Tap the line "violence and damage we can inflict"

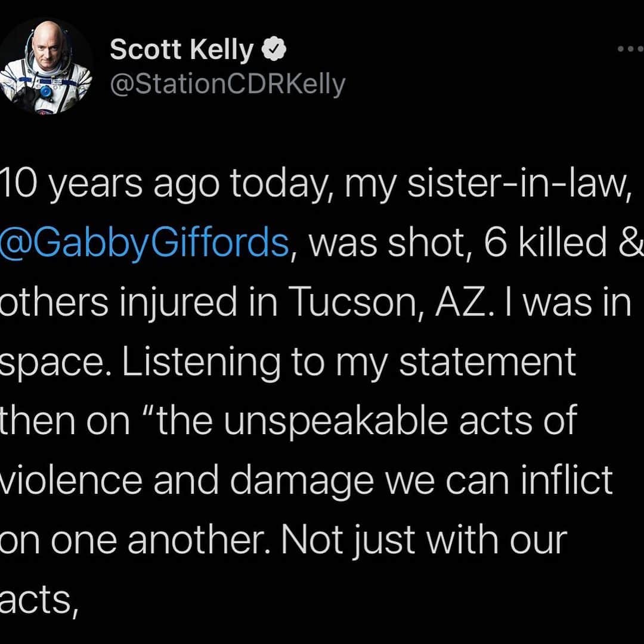pos(306,481)
